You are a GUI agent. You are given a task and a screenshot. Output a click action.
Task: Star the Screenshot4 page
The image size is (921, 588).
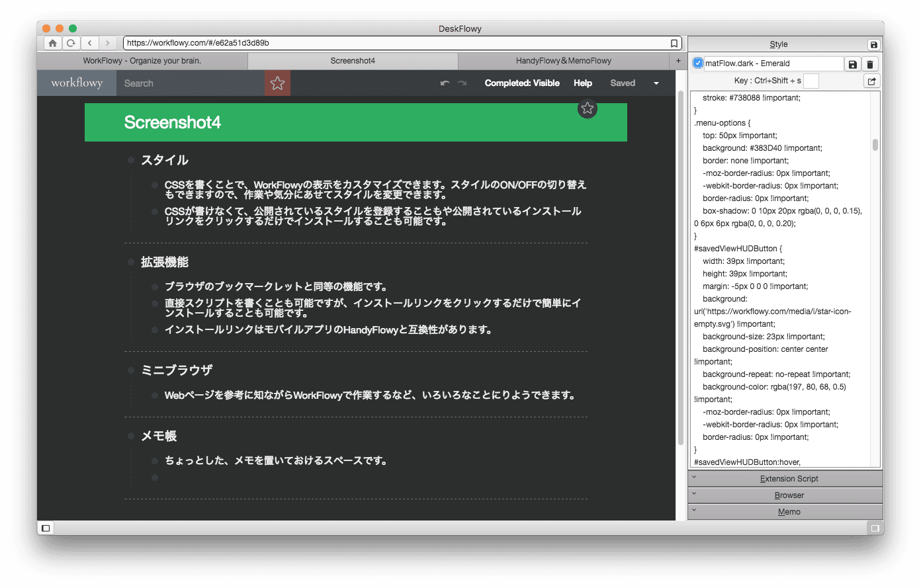[588, 108]
